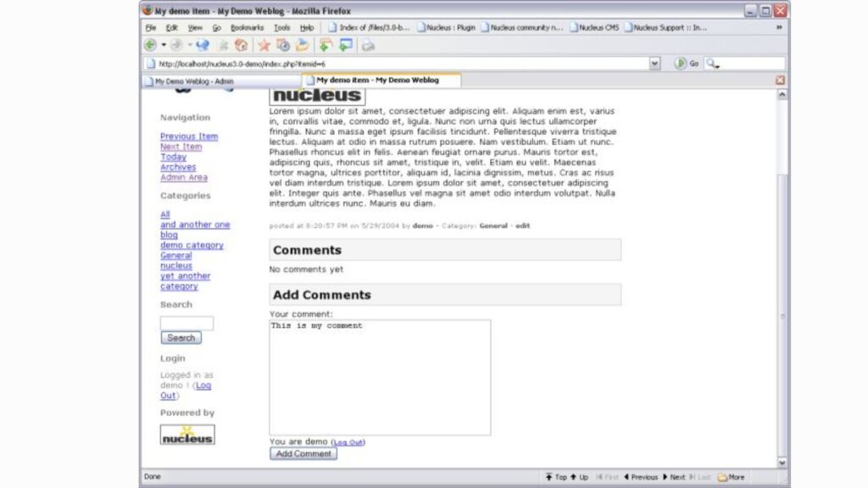Submit with the Add Comment button

point(303,454)
